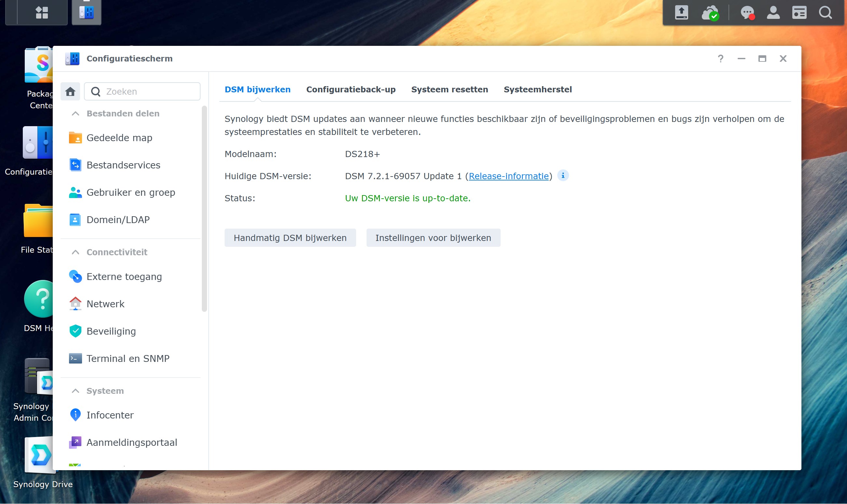847x504 pixels.
Task: Click the upload queue icon in taskbar
Action: click(682, 13)
